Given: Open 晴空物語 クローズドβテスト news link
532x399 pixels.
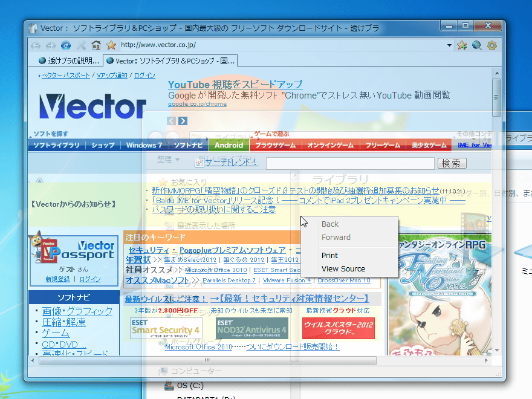Looking at the screenshot, I should click(x=296, y=190).
